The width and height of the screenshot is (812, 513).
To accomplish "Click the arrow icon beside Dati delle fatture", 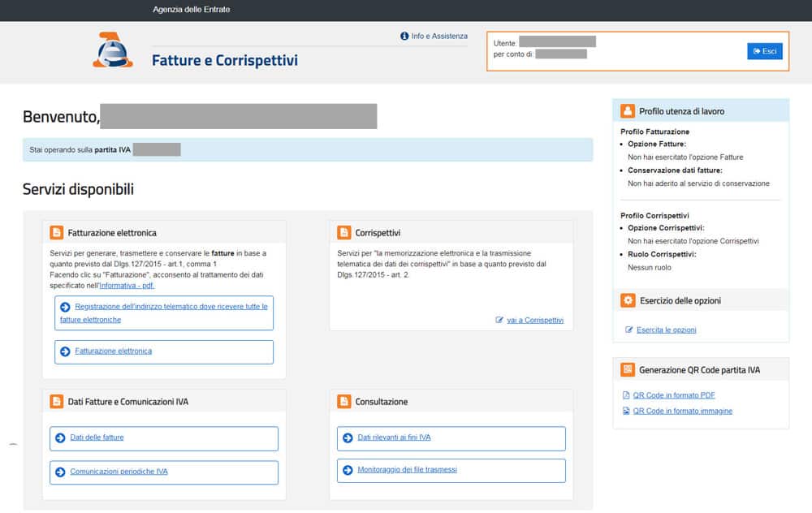I will click(60, 438).
